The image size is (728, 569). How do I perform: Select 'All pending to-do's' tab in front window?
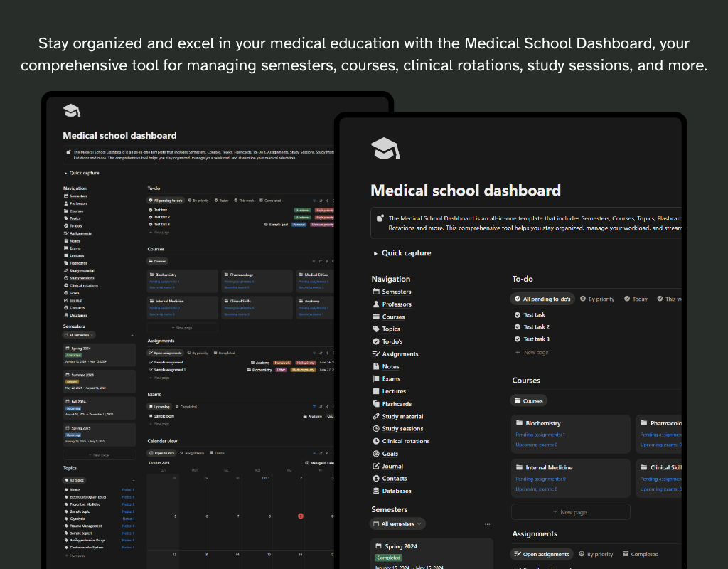point(542,299)
